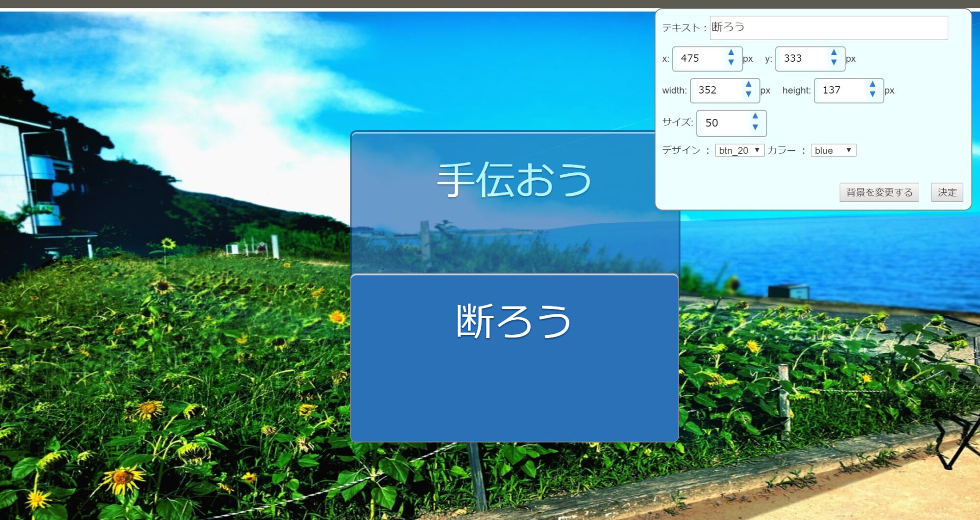
Task: Click the テキスト input field
Action: (829, 28)
